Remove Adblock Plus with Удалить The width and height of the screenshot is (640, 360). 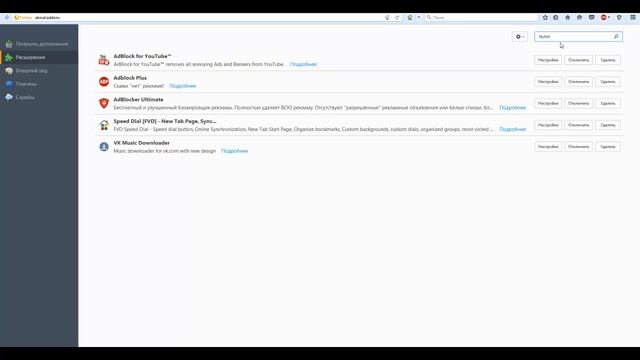[608, 82]
